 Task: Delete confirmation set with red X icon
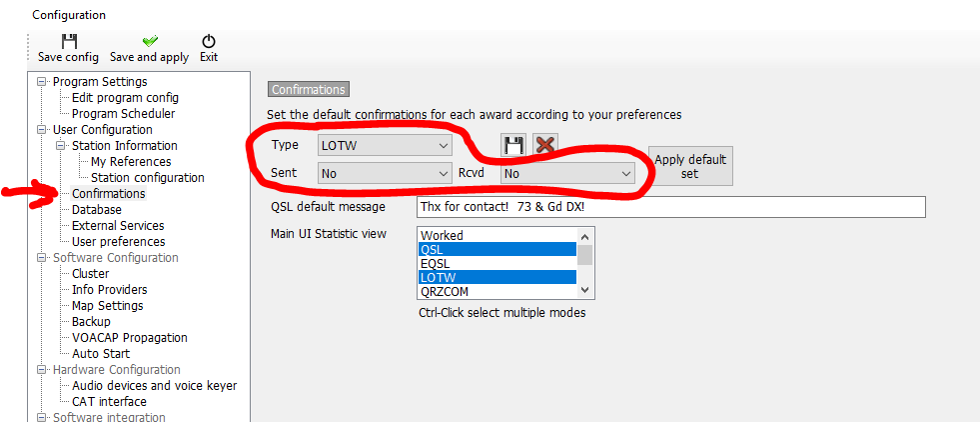coord(545,145)
